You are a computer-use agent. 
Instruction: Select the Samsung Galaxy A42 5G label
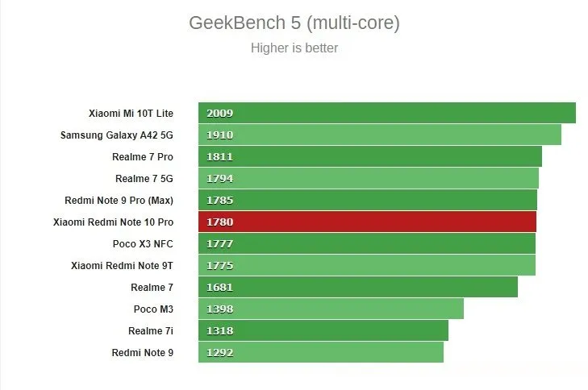coord(117,135)
